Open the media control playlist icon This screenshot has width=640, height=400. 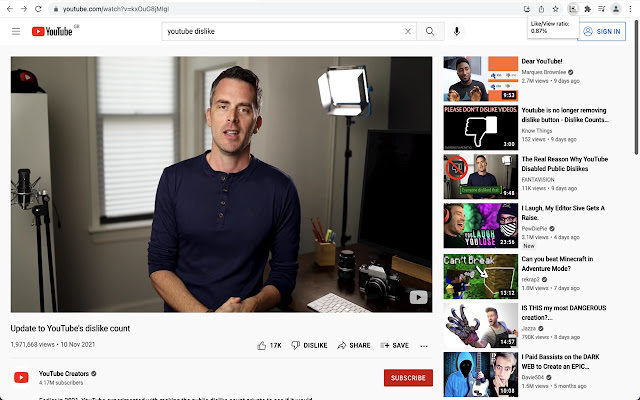point(601,9)
